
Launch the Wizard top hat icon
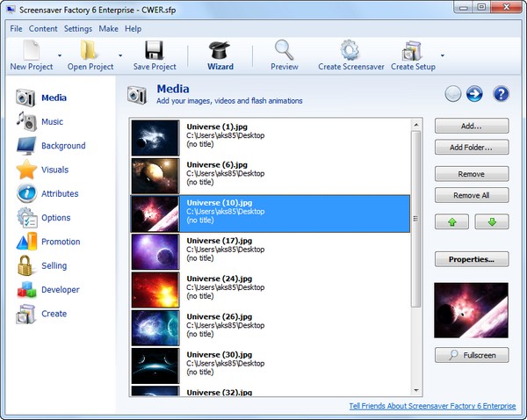(220, 50)
